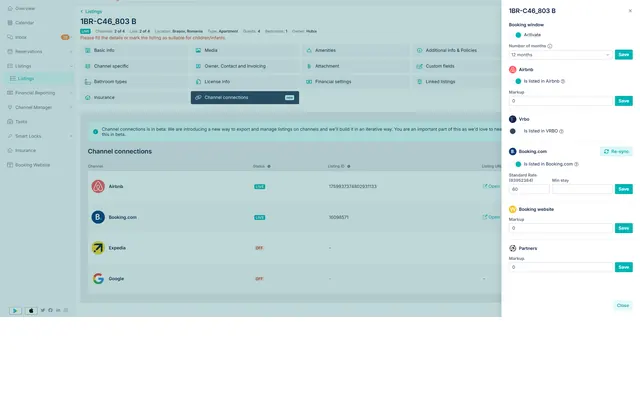Viewport: 640px width, 400px height.
Task: Open the Bathroom types tab
Action: pyautogui.click(x=134, y=82)
